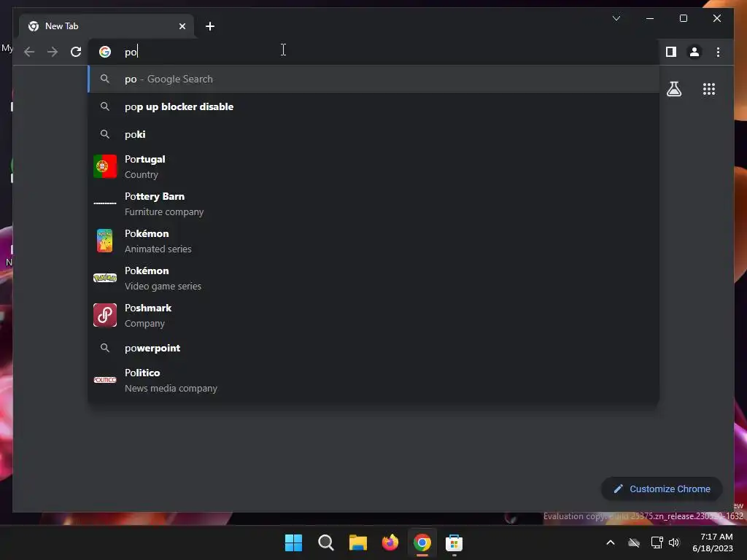Click the Portugal flag thumbnail
The width and height of the screenshot is (747, 560).
coord(105,166)
